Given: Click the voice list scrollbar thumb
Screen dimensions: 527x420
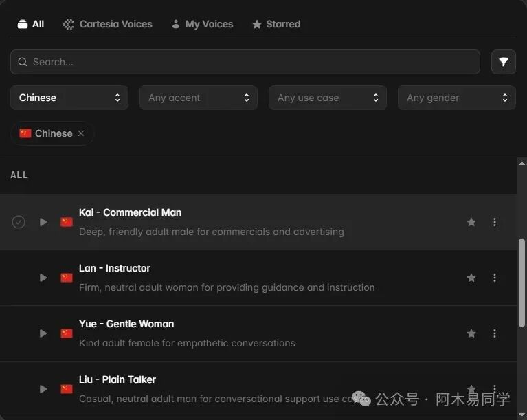Looking at the screenshot, I should 522,283.
